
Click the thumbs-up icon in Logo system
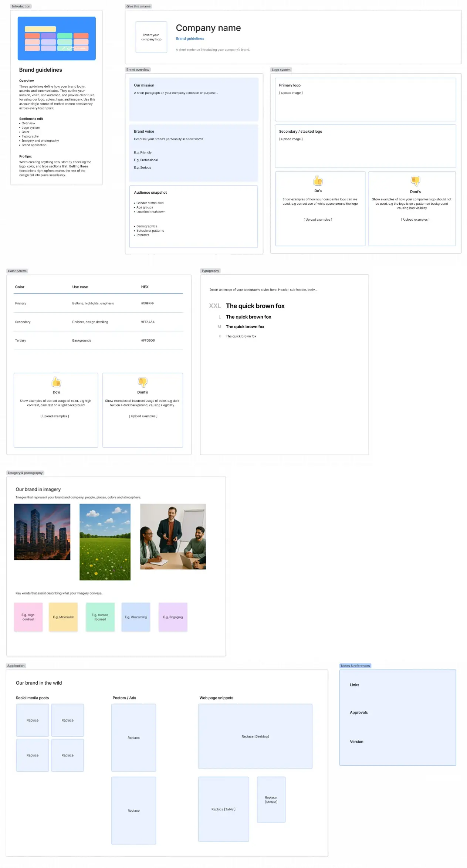point(318,181)
